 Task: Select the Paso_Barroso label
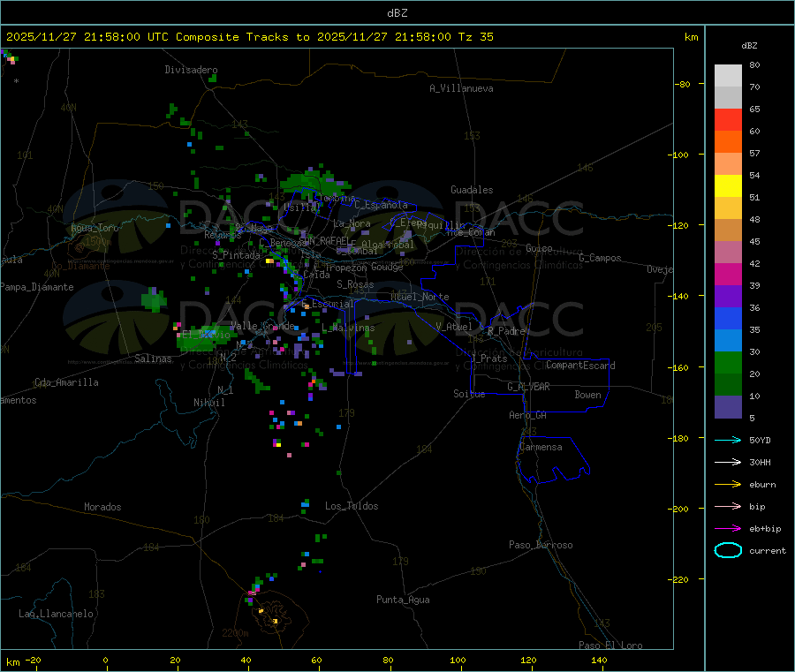click(541, 545)
